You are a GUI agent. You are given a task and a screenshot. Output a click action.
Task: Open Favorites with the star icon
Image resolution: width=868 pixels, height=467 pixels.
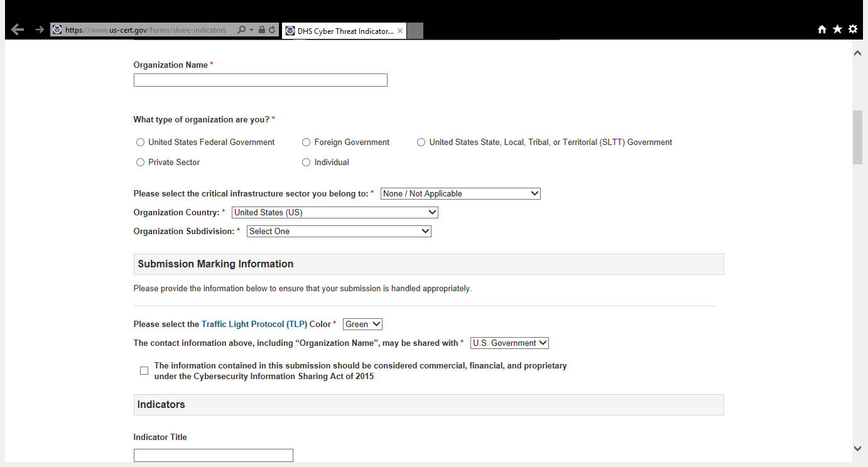[x=837, y=30]
